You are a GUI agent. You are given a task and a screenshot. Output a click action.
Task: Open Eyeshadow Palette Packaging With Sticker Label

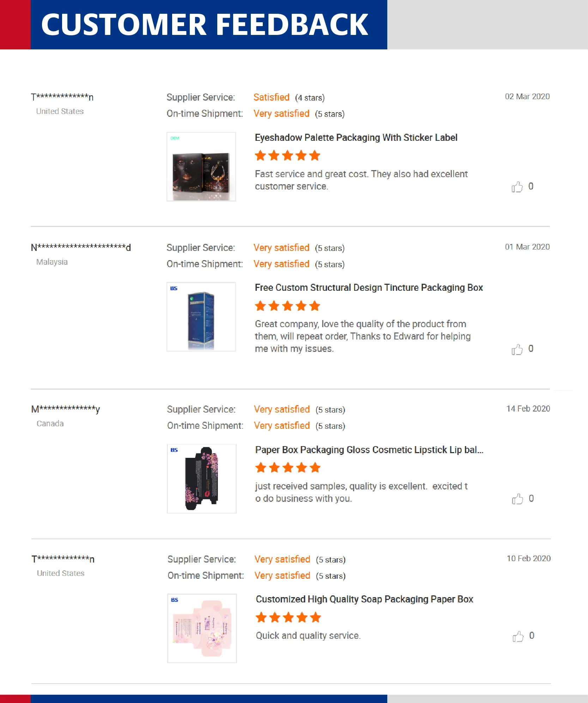(x=356, y=138)
